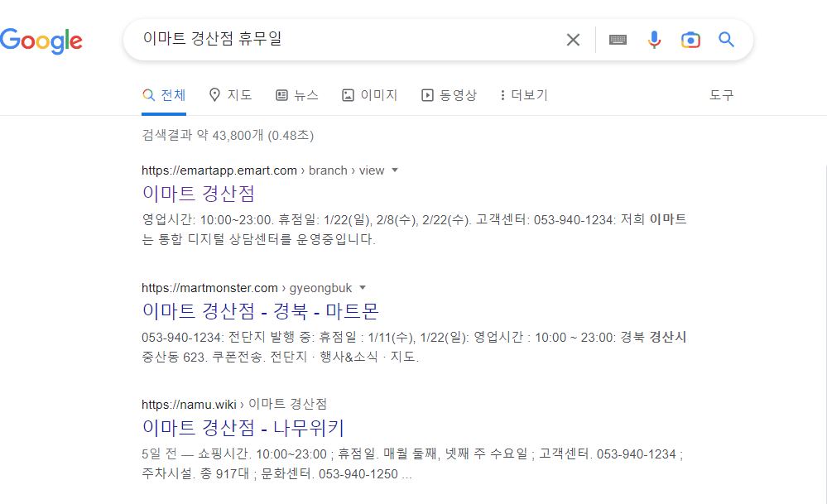This screenshot has width=827, height=504.
Task: Start voice search with the microphone icon
Action: coord(654,40)
